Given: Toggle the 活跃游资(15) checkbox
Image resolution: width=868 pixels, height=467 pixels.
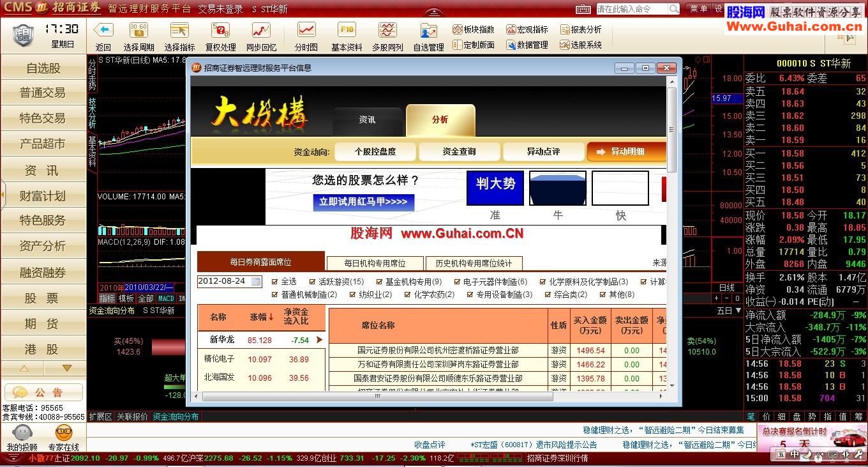Looking at the screenshot, I should coord(312,282).
